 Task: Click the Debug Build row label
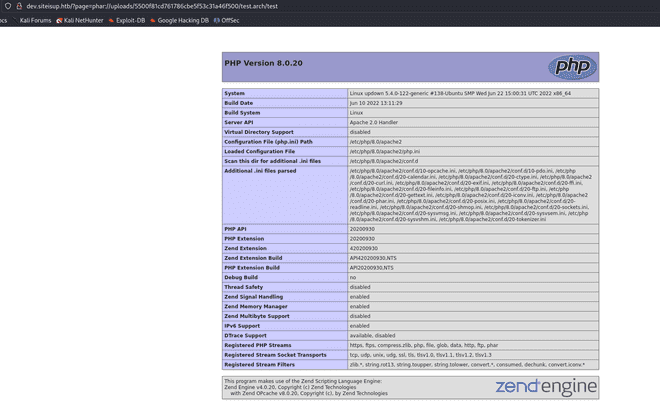(x=242, y=277)
